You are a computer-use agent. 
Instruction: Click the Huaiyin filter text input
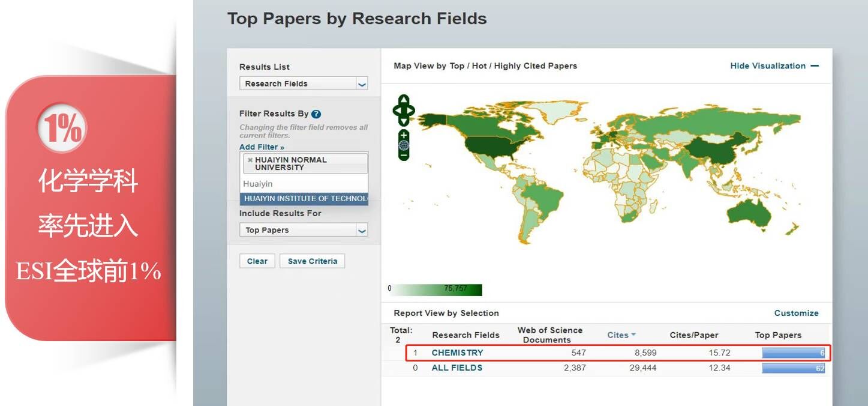(x=304, y=184)
